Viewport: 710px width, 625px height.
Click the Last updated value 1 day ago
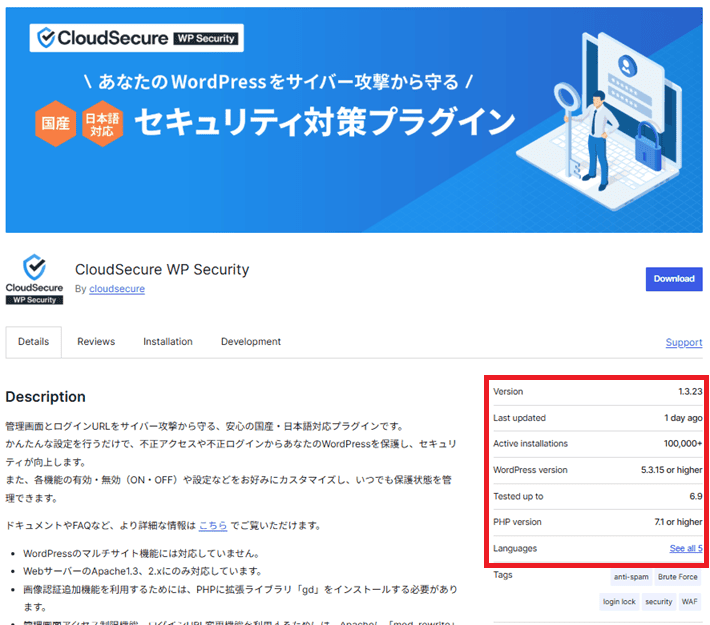(683, 418)
